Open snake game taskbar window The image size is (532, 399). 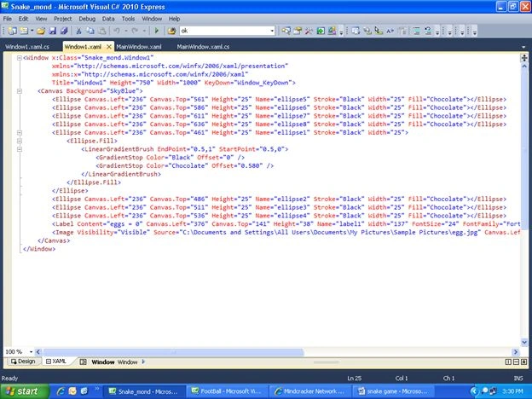point(394,391)
